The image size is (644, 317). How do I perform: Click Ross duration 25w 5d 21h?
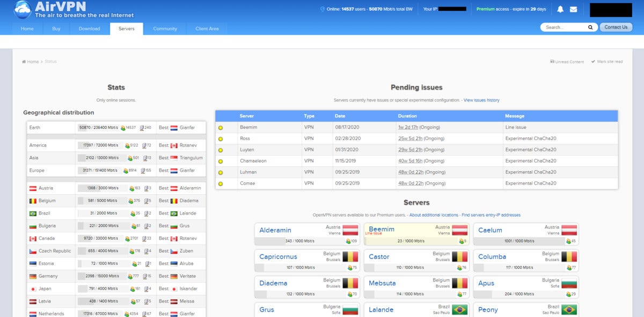point(410,138)
